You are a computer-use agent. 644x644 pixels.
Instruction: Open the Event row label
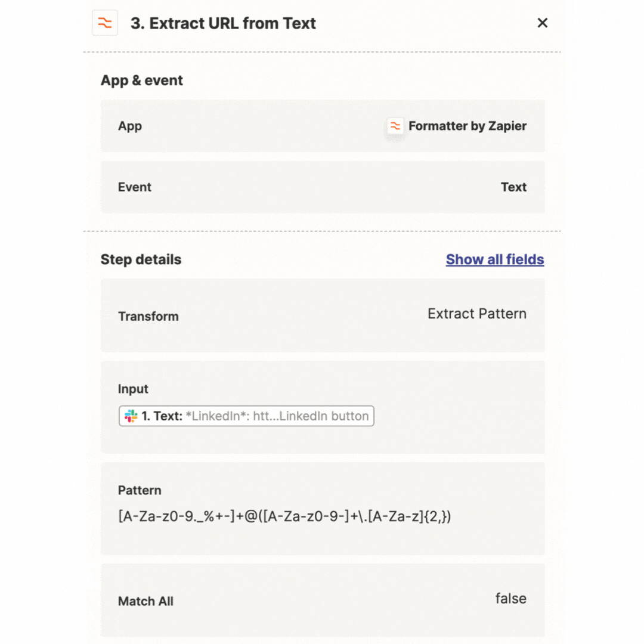tap(135, 187)
